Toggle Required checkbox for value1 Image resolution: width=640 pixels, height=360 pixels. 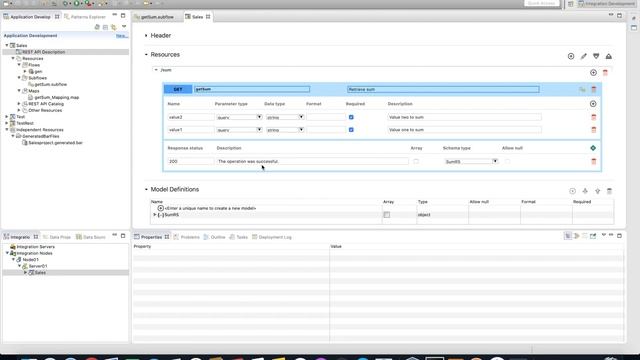coord(351,130)
